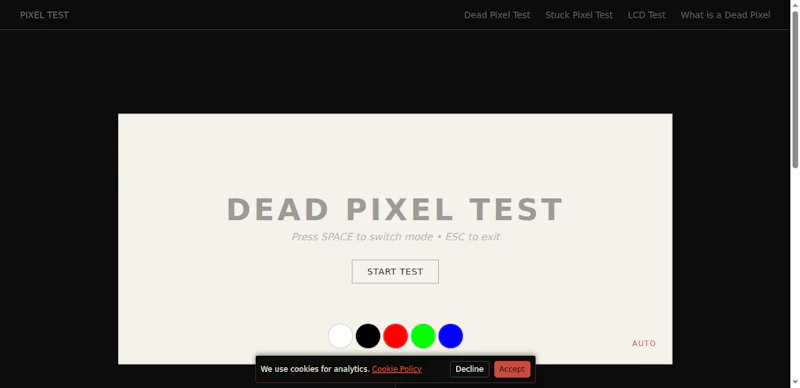The image size is (800, 388).
Task: Click the scrollbar up arrow
Action: 795,5
